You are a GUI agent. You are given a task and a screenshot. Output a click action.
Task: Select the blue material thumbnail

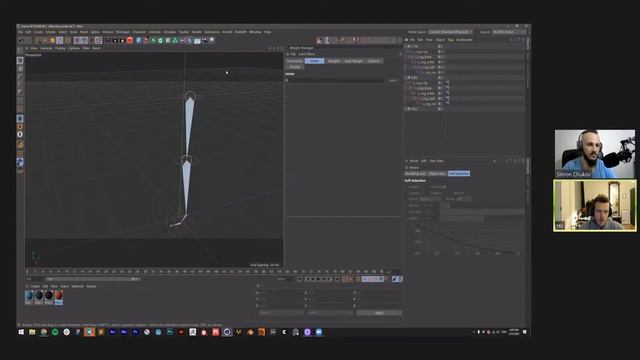[29, 296]
